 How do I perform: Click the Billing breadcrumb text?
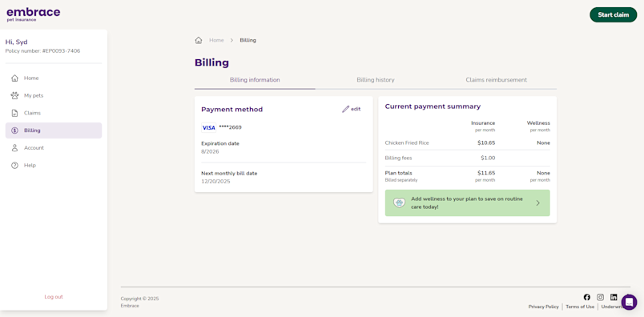coord(248,40)
